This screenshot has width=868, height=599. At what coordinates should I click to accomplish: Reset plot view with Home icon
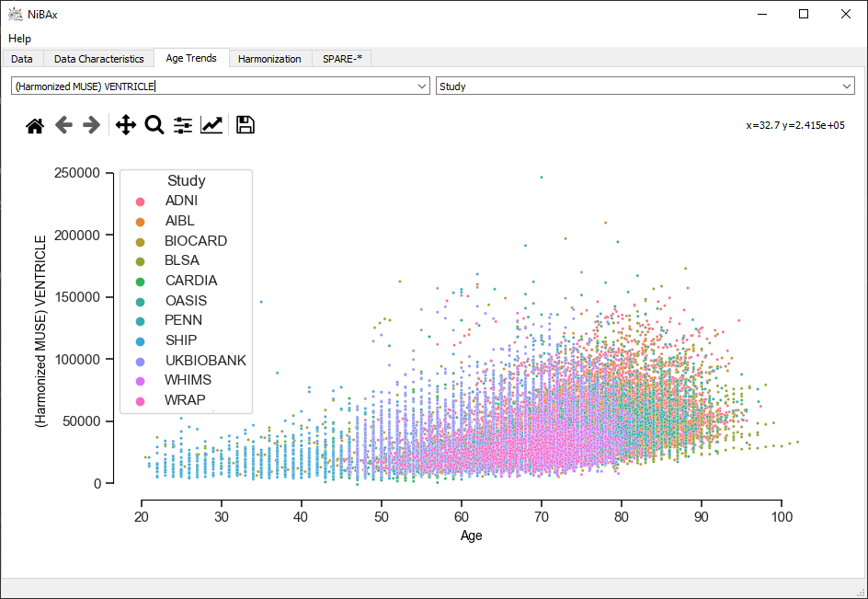coord(35,125)
